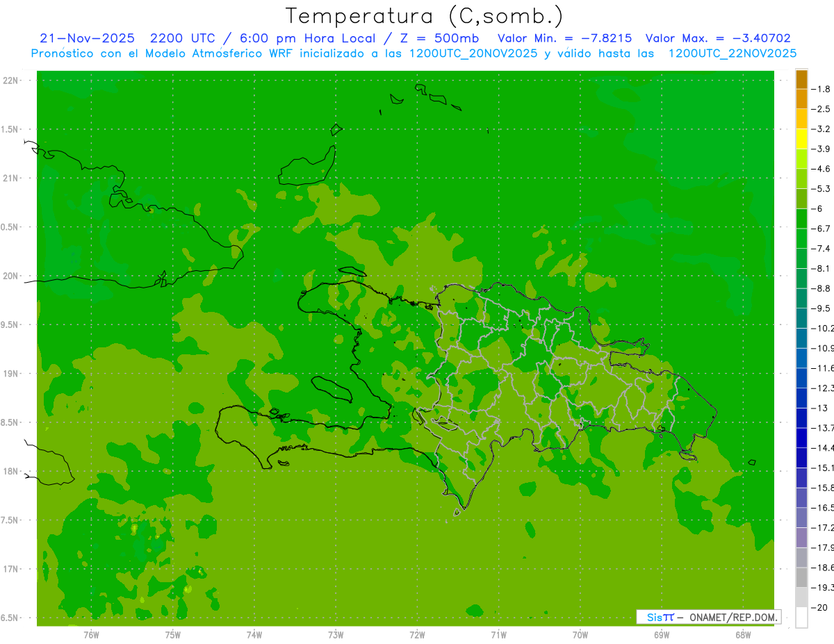The height and width of the screenshot is (644, 834).
Task: Click the '72W' longitude label
Action: 418,635
